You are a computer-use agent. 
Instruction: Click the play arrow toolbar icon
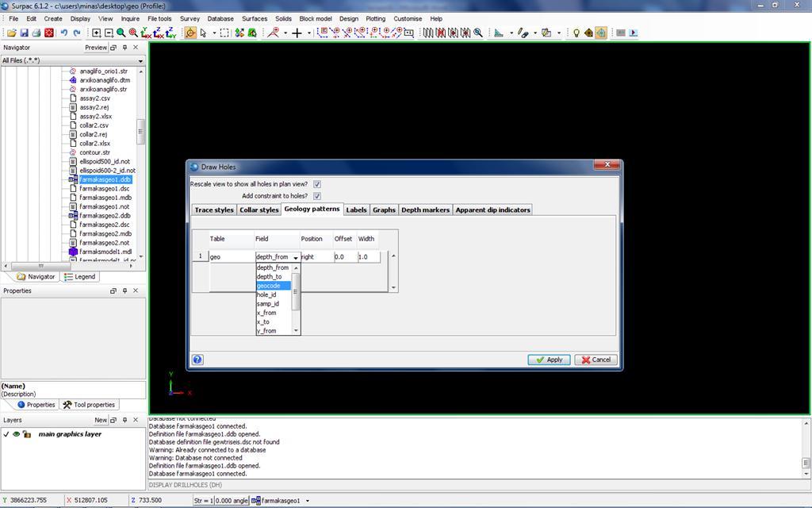(x=634, y=33)
